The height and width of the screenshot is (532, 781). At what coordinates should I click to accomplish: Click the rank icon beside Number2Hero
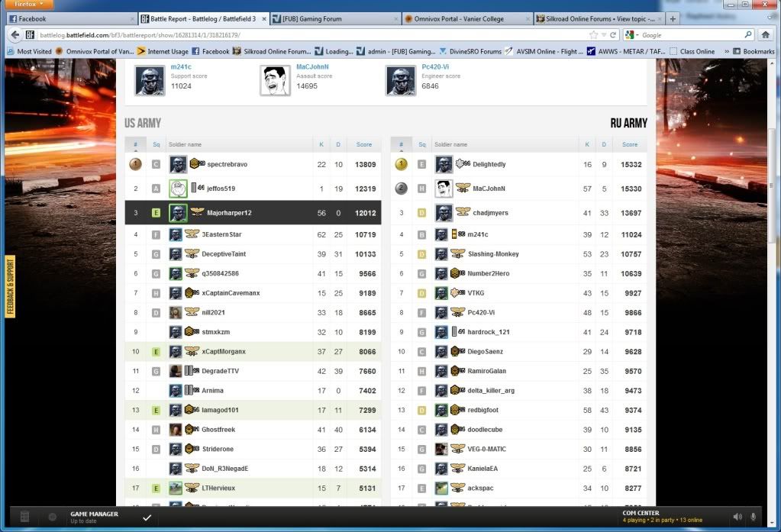coord(458,273)
